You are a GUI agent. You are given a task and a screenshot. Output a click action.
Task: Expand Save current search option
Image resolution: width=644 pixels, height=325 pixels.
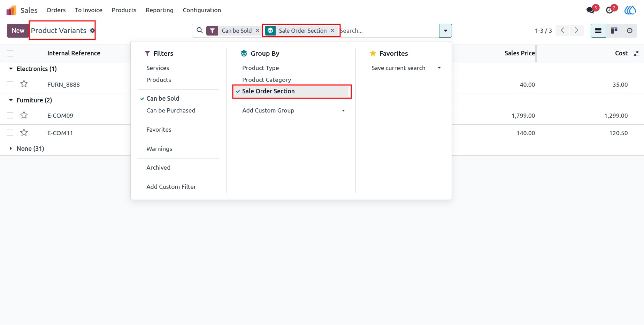click(406, 68)
